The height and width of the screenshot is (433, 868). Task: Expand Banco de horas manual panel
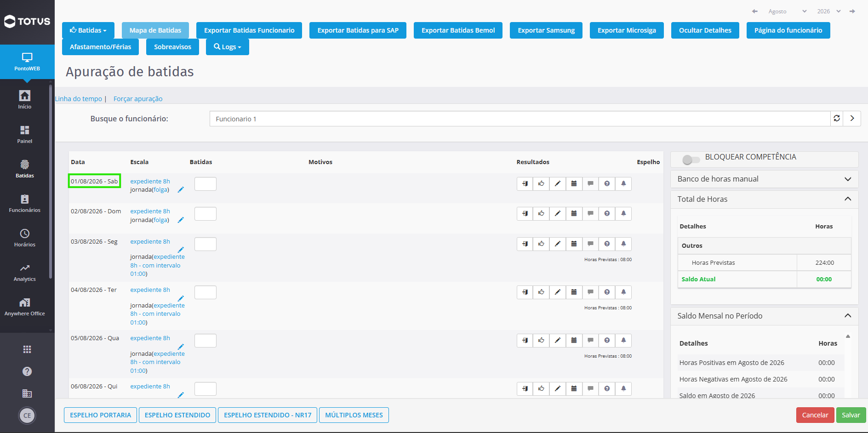point(764,179)
